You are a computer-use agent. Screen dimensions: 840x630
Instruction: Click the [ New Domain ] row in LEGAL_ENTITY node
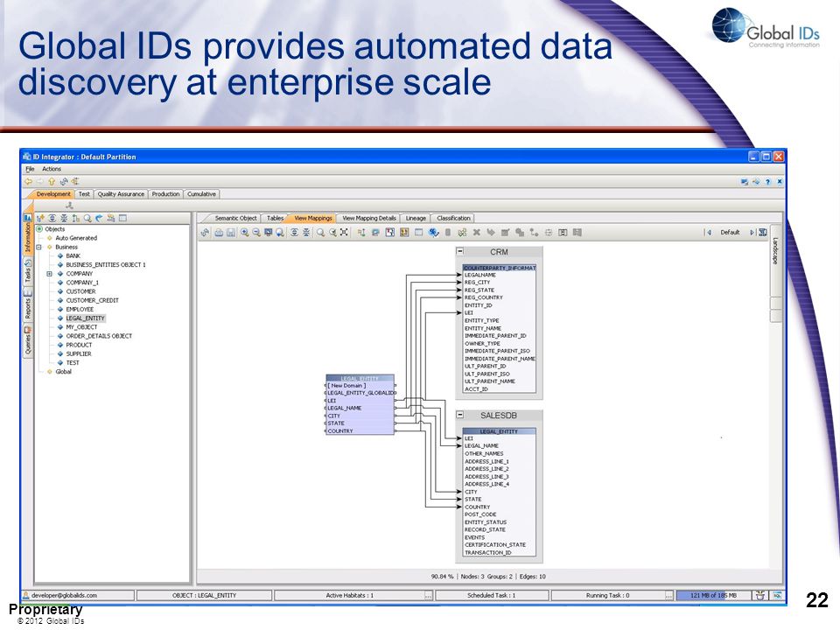pyautogui.click(x=360, y=385)
